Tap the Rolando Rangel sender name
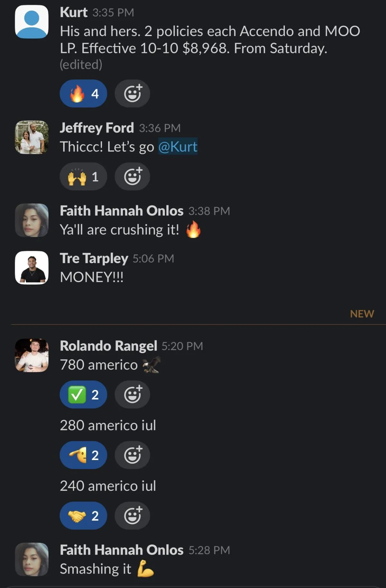386x588 pixels. click(108, 346)
